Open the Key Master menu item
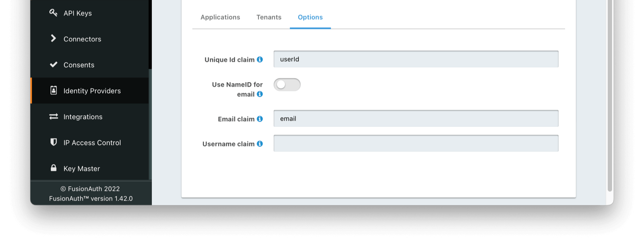 [82, 169]
